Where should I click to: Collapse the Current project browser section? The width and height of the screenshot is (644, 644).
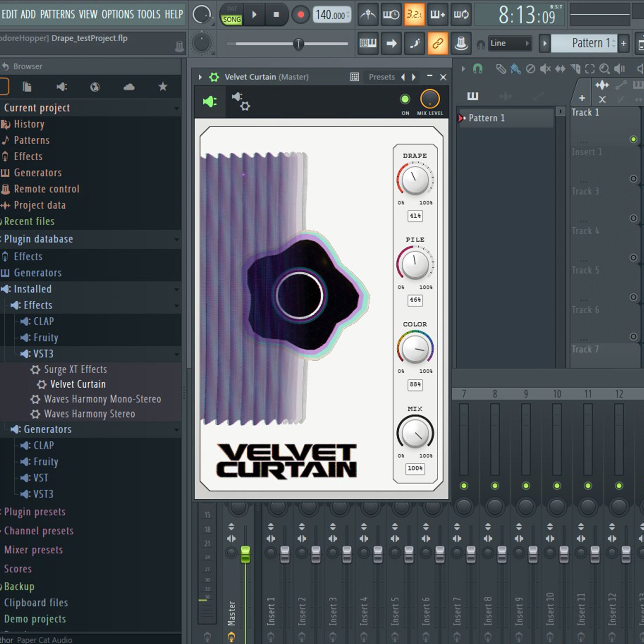[x=177, y=108]
